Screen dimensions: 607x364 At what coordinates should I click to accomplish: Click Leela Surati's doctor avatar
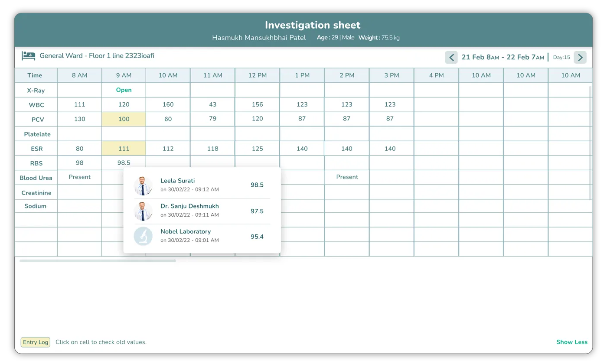click(143, 185)
